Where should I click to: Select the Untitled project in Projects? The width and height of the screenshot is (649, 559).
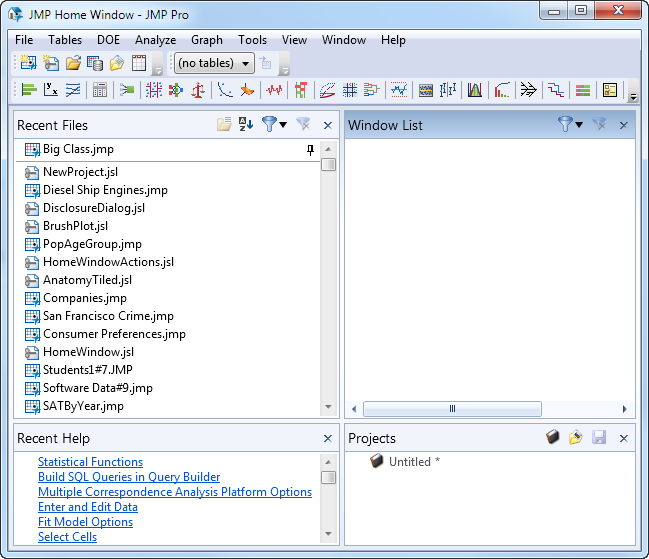(x=405, y=461)
